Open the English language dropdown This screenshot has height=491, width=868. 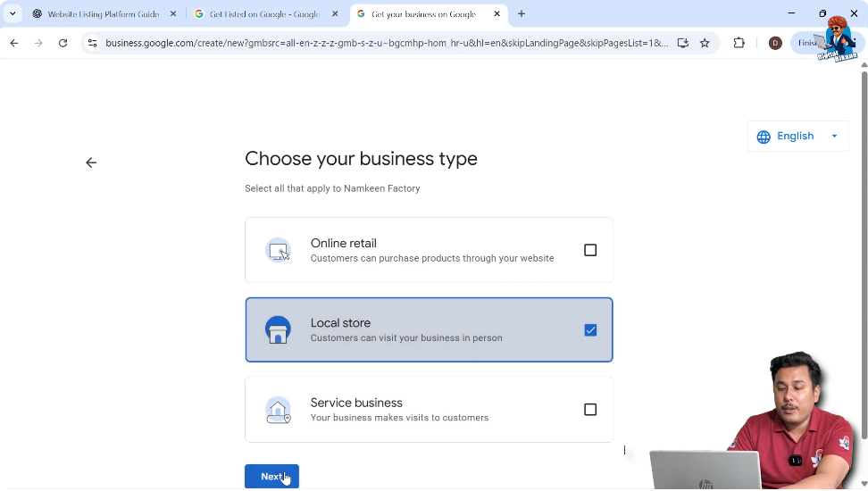pyautogui.click(x=797, y=137)
